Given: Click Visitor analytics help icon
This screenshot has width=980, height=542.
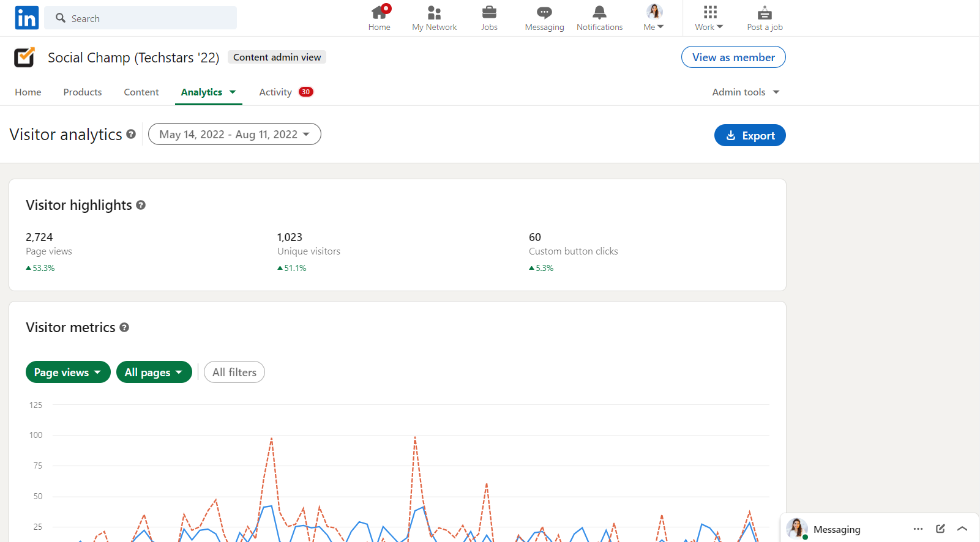Looking at the screenshot, I should 131,134.
